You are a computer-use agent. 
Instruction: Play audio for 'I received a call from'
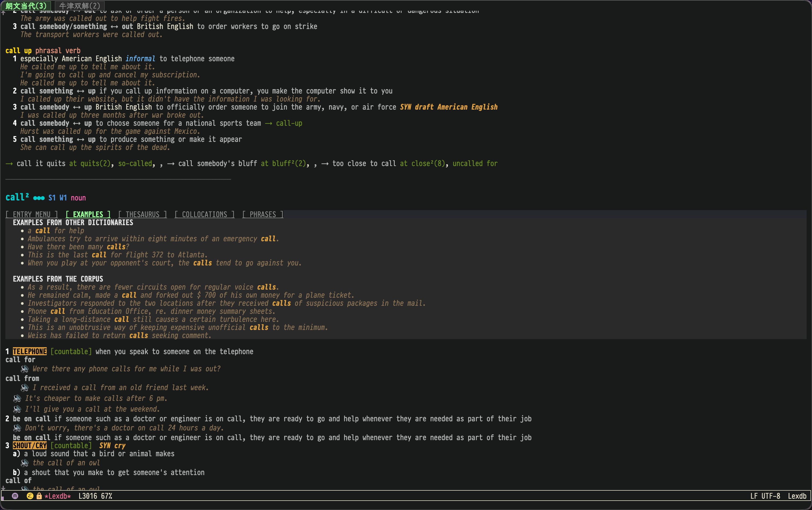(25, 388)
